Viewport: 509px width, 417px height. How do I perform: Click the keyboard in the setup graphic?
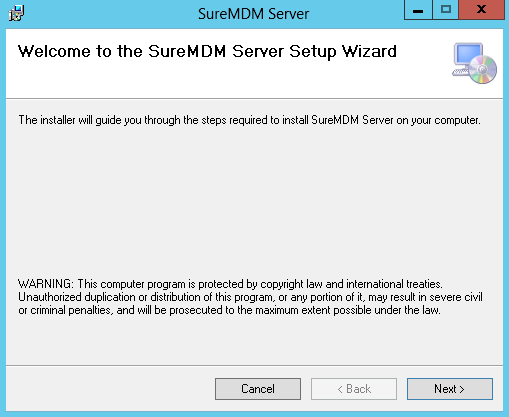[460, 72]
